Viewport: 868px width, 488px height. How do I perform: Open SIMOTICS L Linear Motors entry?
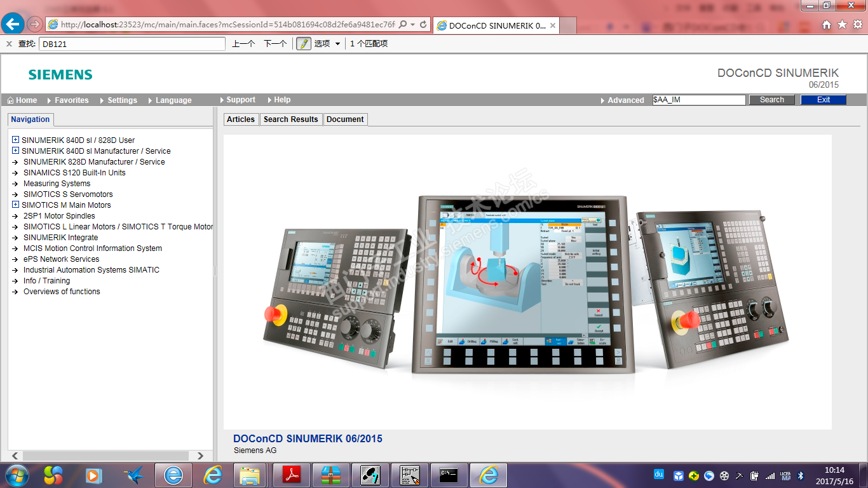coord(118,227)
